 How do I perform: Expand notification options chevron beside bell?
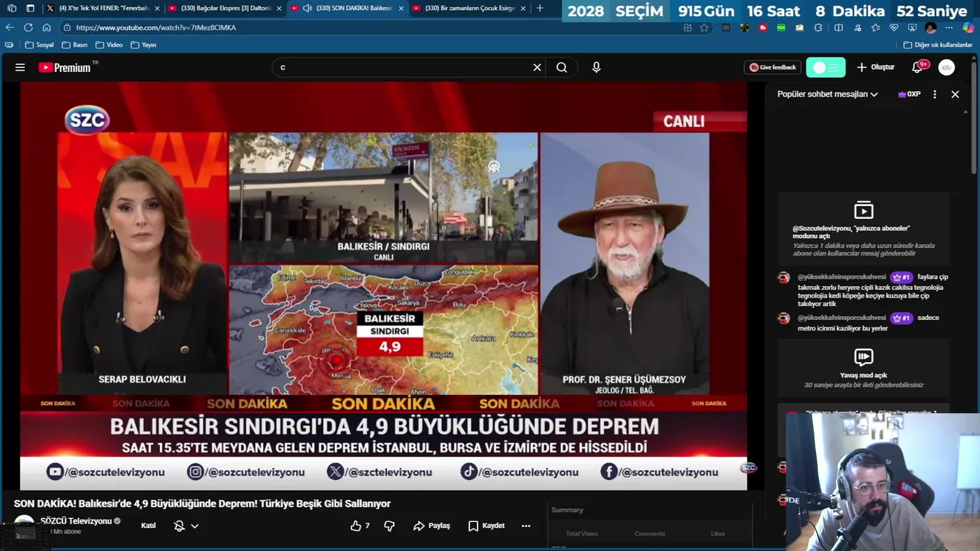click(x=194, y=526)
